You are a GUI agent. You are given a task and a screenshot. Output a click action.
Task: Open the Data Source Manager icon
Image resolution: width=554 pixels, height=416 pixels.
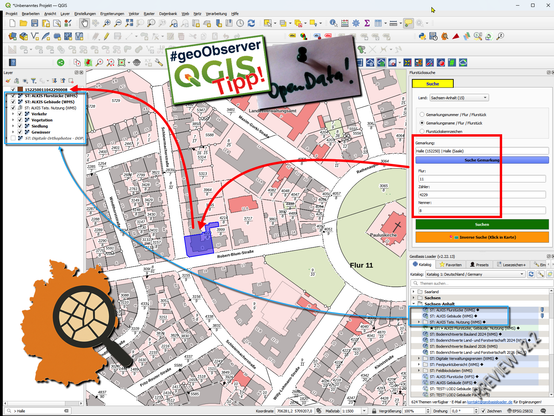[x=12, y=36]
